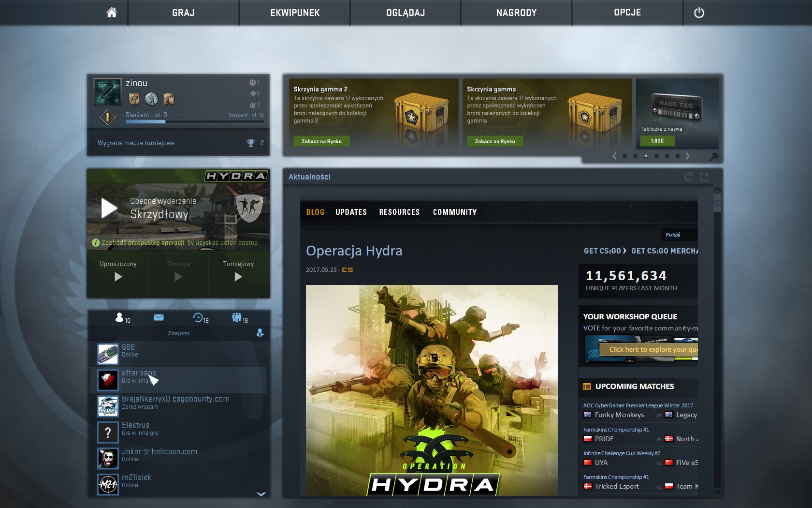Screen dimensions: 812x508
Task: Open the friends list tab
Action: (122, 317)
